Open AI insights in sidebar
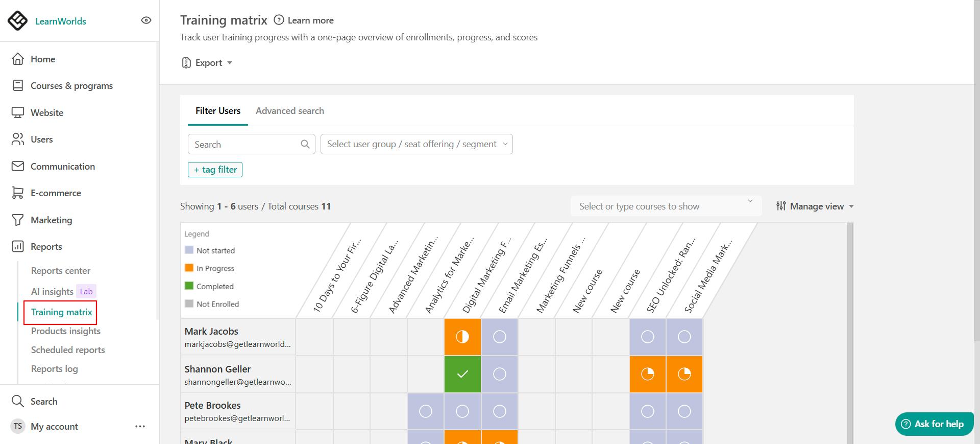Image resolution: width=980 pixels, height=444 pixels. pos(52,291)
